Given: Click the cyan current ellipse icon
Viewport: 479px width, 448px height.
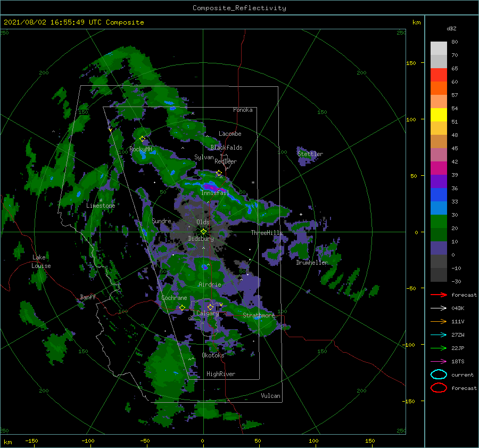Looking at the screenshot, I should pyautogui.click(x=439, y=374).
